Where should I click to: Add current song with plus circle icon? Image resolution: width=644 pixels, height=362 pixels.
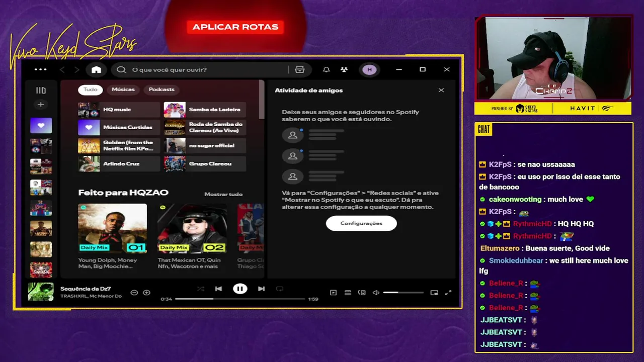(x=146, y=293)
